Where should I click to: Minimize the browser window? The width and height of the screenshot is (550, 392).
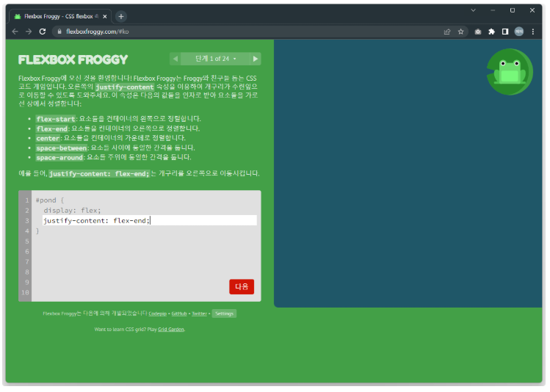(x=493, y=10)
